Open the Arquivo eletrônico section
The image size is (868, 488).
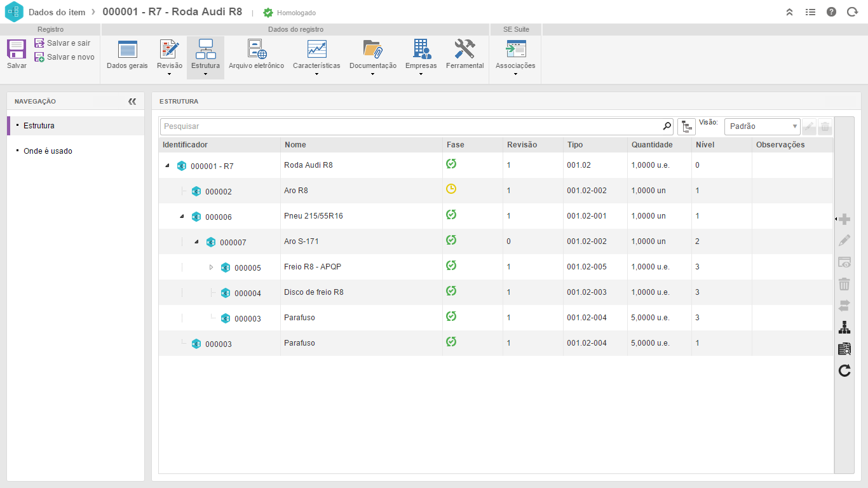(256, 55)
